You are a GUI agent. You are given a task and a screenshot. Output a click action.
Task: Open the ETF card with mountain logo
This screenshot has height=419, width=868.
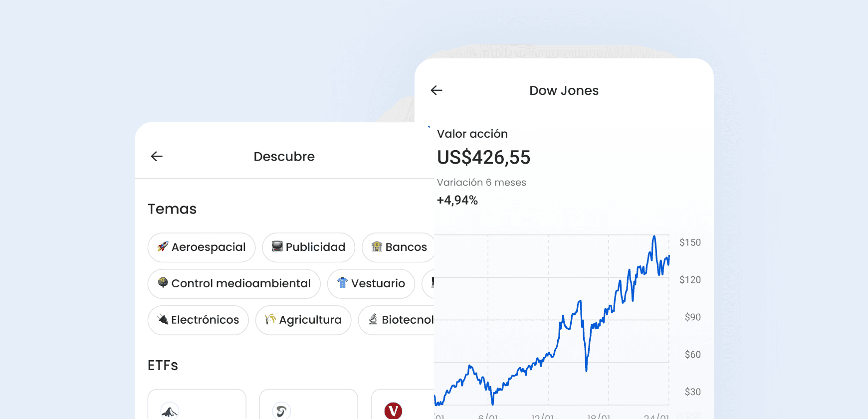[197, 404]
